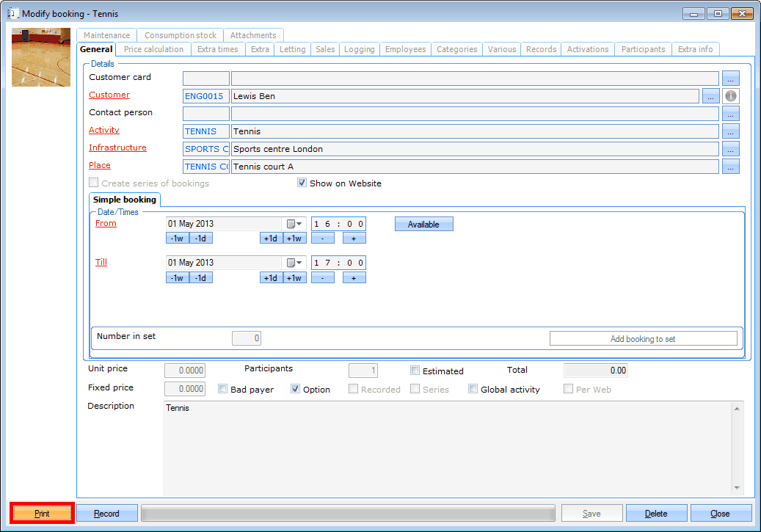Viewport: 761px width, 532px height.
Task: Increase the From time with the plus stepper
Action: (354, 238)
